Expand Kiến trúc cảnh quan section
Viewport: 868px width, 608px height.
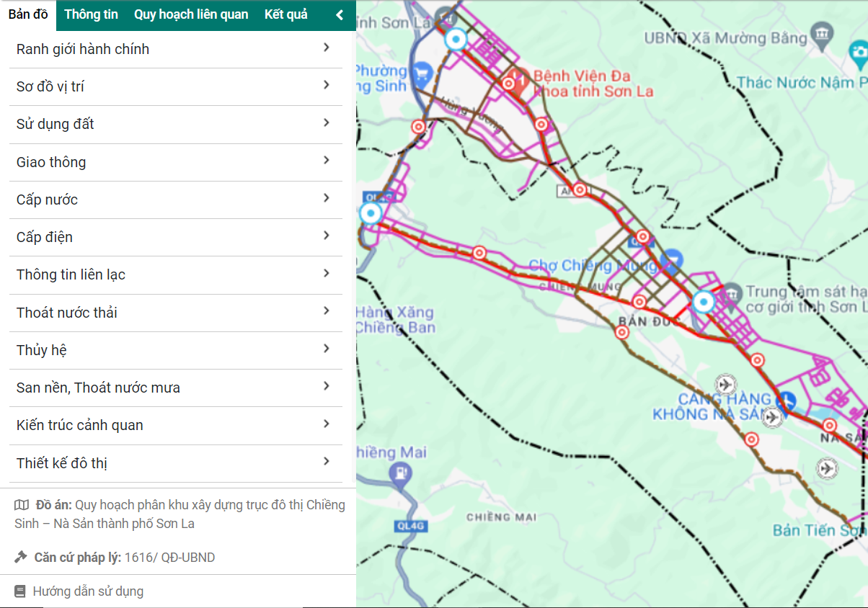coord(327,424)
